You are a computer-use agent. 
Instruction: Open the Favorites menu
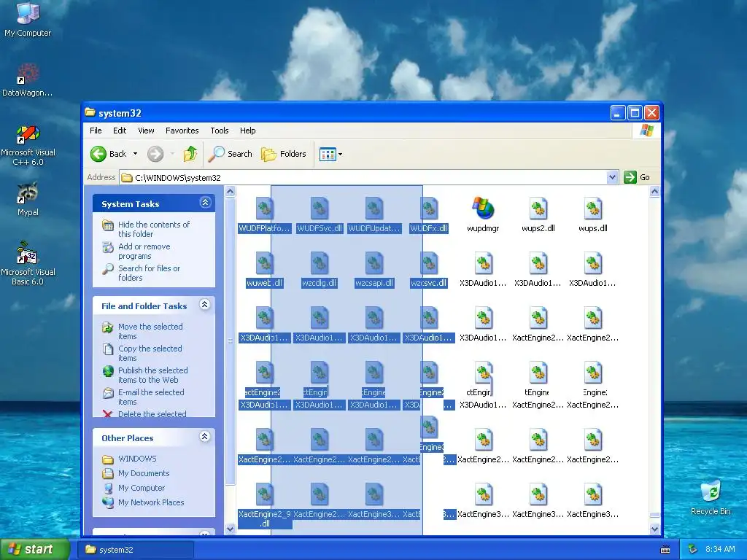coord(182,131)
